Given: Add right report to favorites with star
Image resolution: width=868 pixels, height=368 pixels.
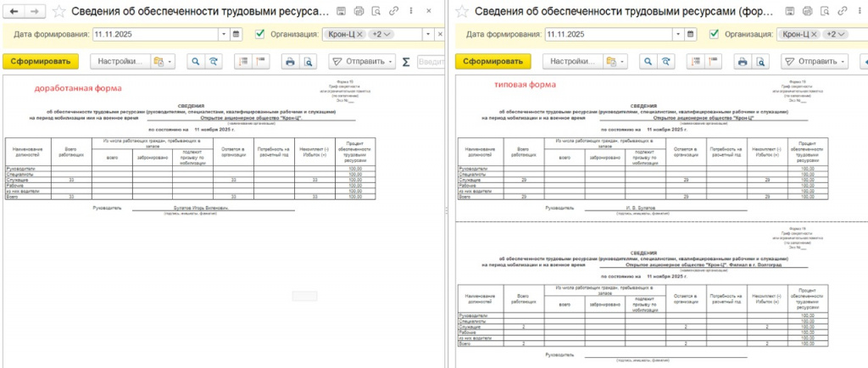Looking at the screenshot, I should pos(461,11).
